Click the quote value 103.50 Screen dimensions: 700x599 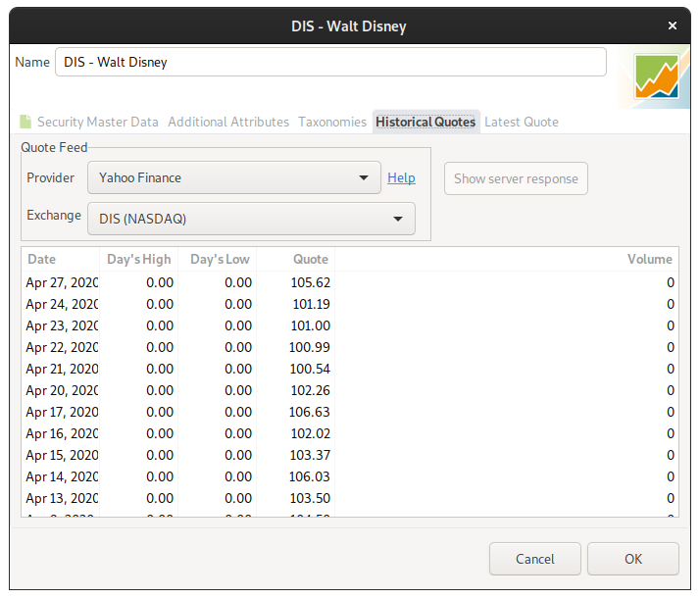pos(310,498)
